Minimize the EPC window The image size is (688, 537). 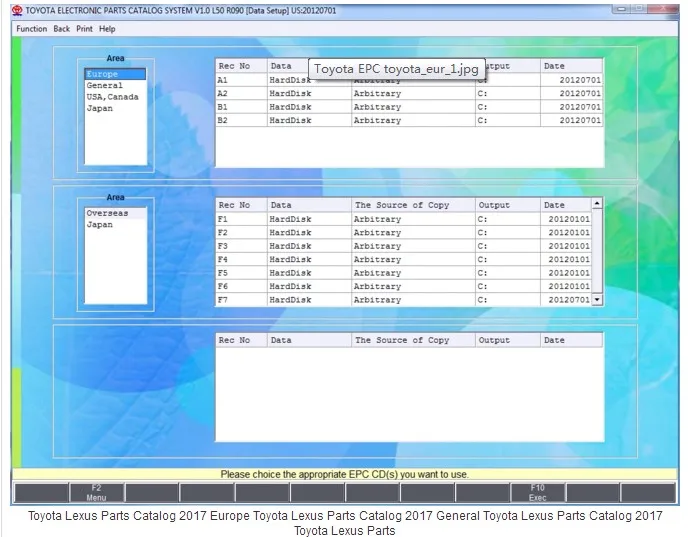(621, 9)
